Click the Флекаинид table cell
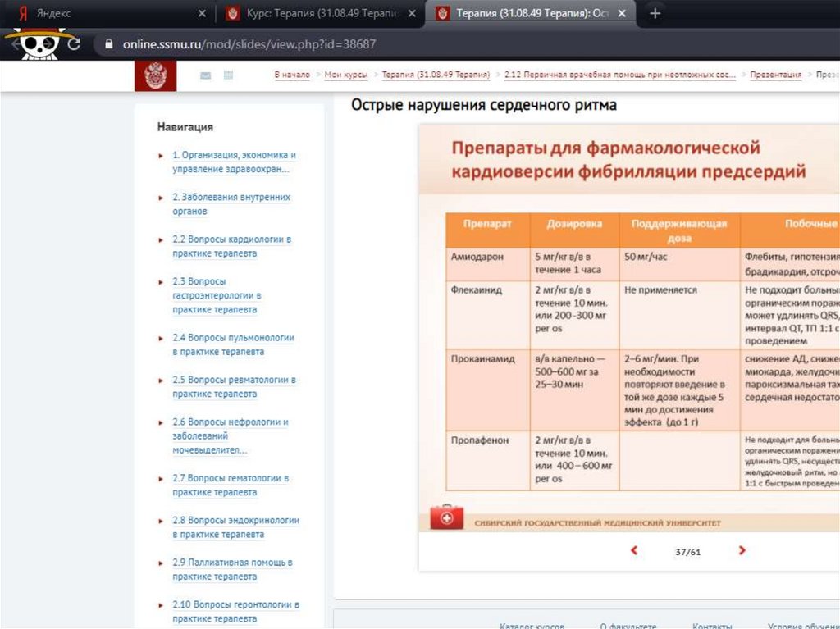Screen dimensions: 840x629 (x=487, y=315)
